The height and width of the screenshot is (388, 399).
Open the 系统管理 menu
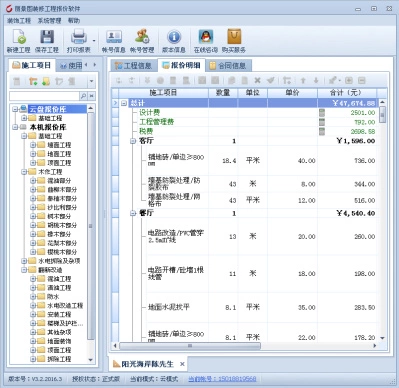(49, 21)
